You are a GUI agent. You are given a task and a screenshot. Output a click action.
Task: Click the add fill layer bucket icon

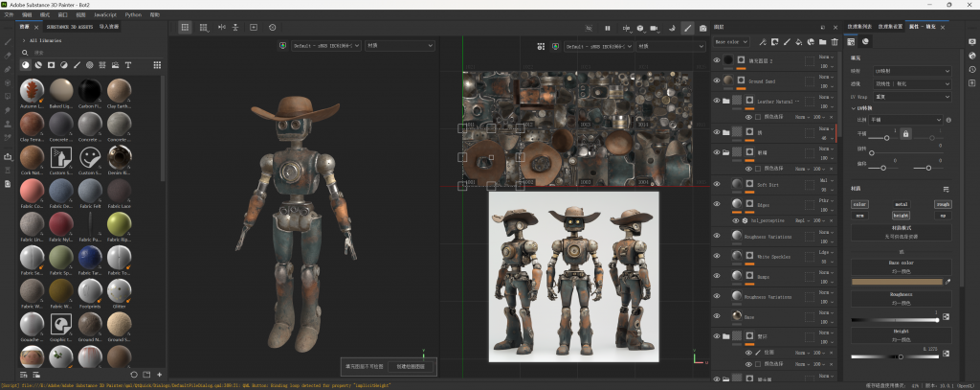tap(798, 42)
